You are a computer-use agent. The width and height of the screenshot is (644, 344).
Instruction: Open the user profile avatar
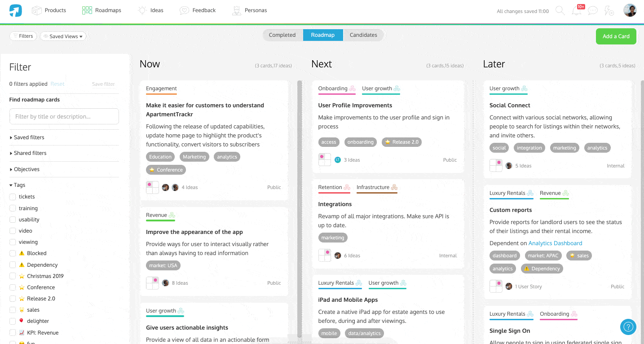[630, 10]
